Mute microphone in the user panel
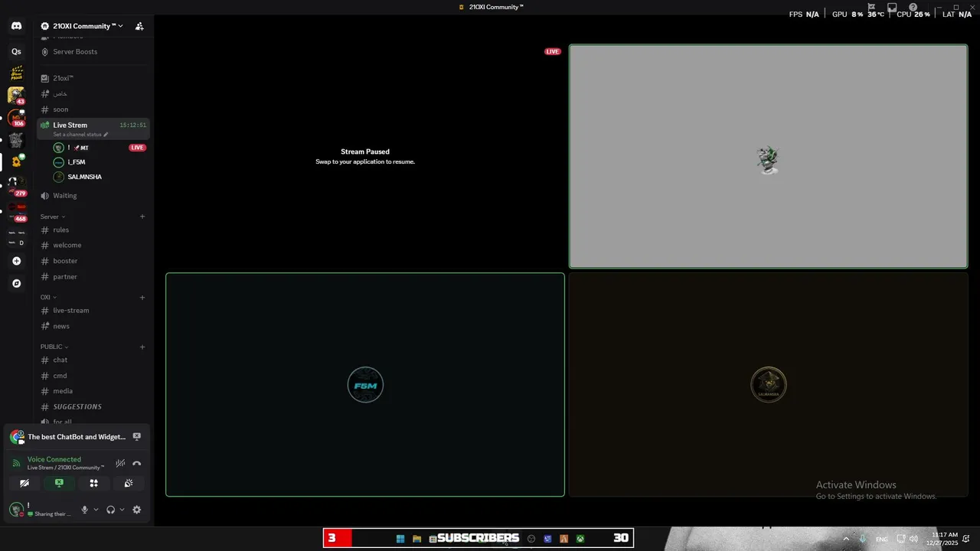 (85, 510)
